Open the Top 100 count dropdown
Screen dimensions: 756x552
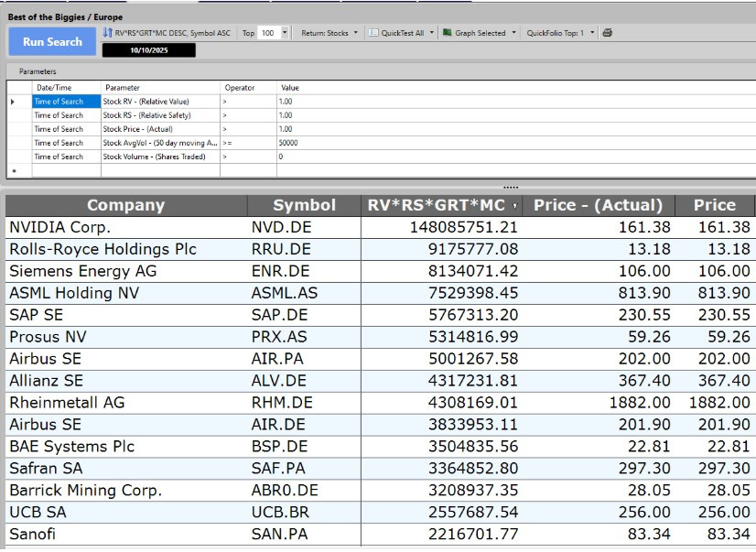pyautogui.click(x=285, y=33)
